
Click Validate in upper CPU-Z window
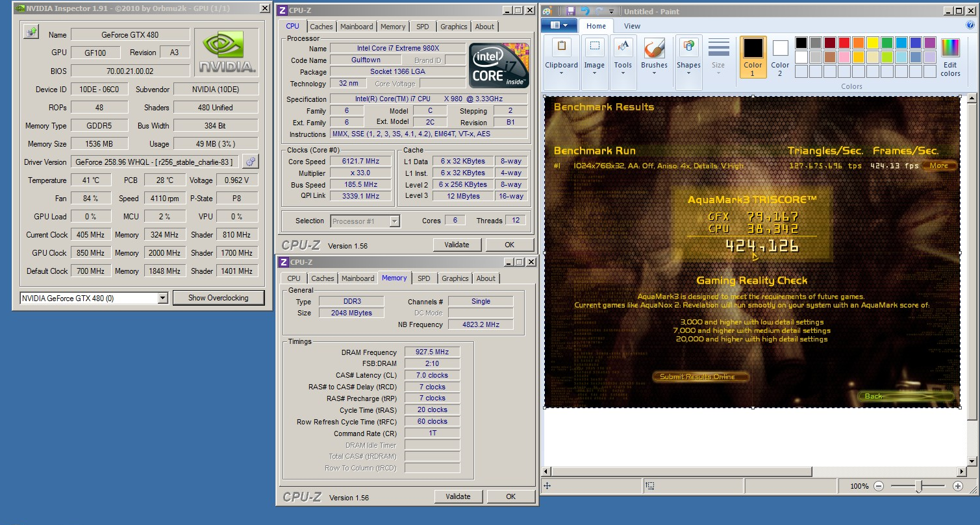[457, 245]
